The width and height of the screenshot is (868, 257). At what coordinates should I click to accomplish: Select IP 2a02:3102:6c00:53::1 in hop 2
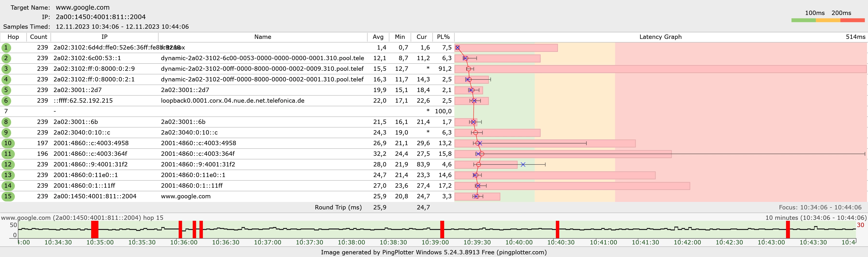tap(87, 58)
